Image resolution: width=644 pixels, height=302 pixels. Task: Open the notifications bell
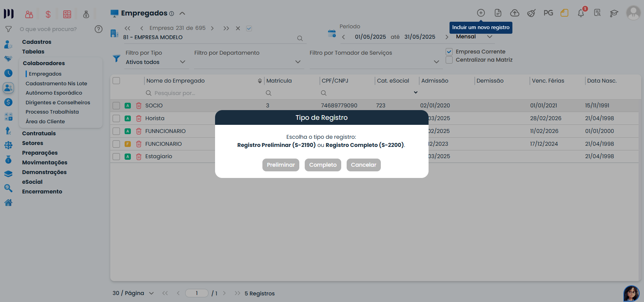pos(581,13)
